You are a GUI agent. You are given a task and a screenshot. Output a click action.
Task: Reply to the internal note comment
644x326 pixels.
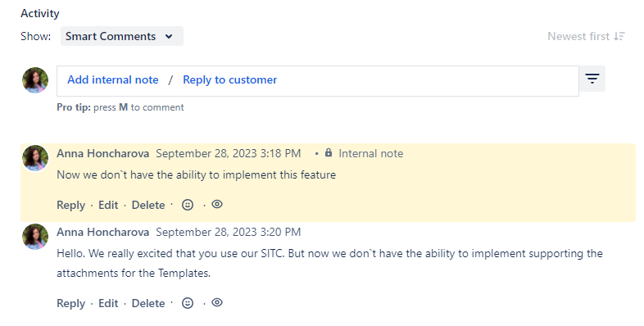point(70,205)
